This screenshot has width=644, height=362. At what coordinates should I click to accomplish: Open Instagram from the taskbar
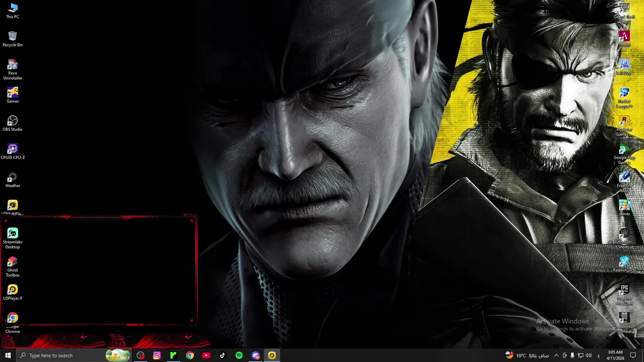pos(157,355)
